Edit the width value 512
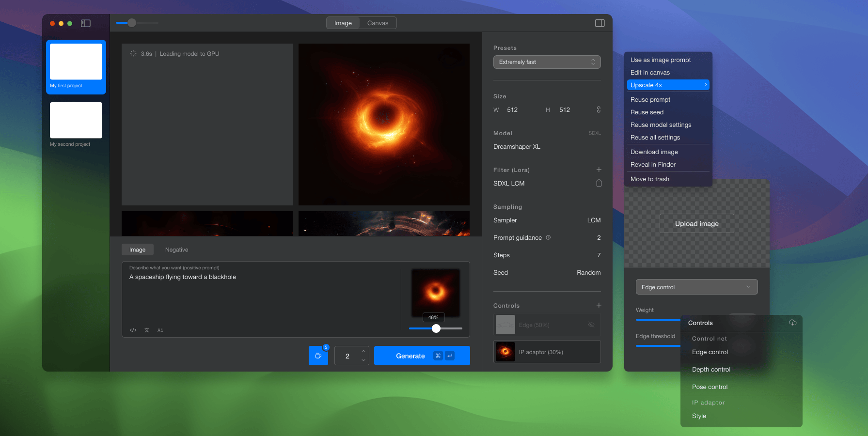Viewport: 868px width, 436px height. 512,110
